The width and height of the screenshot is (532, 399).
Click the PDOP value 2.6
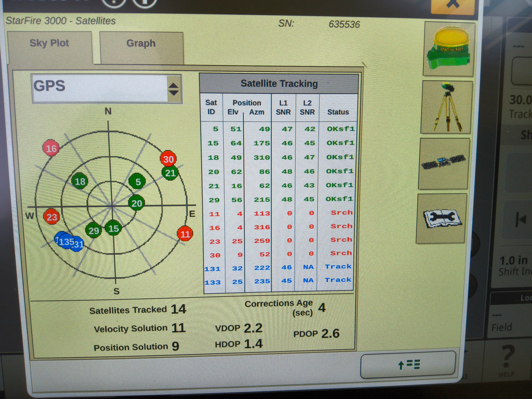(x=331, y=333)
